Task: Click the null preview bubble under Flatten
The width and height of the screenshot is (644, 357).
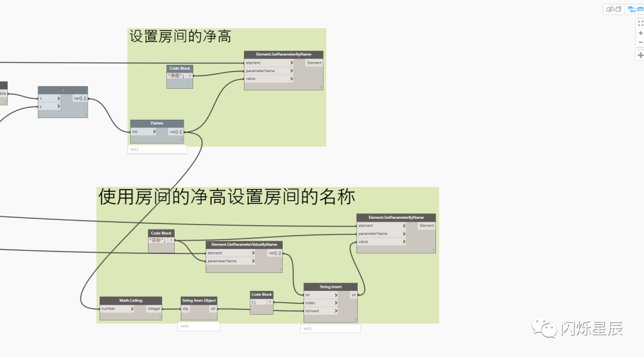Action: tap(157, 149)
